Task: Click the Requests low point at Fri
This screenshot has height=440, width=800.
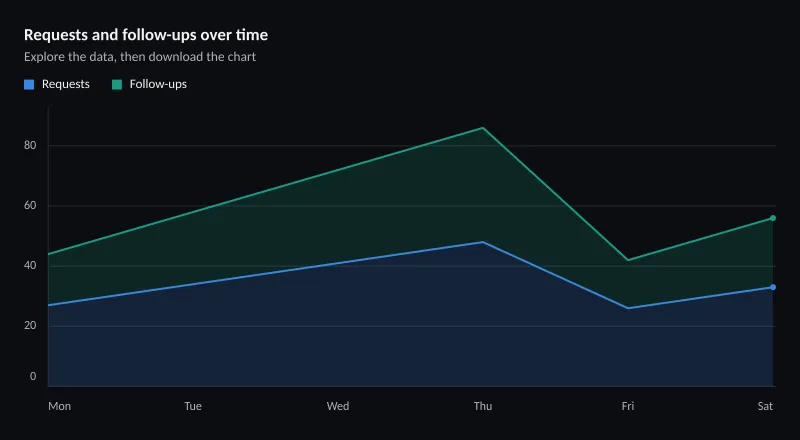Action: tap(628, 308)
